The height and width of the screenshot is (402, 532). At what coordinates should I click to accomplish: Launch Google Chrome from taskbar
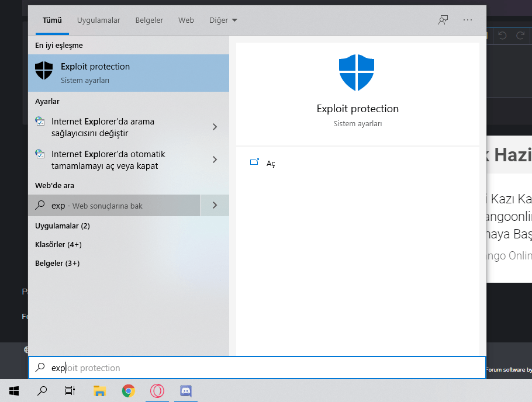[x=129, y=391]
